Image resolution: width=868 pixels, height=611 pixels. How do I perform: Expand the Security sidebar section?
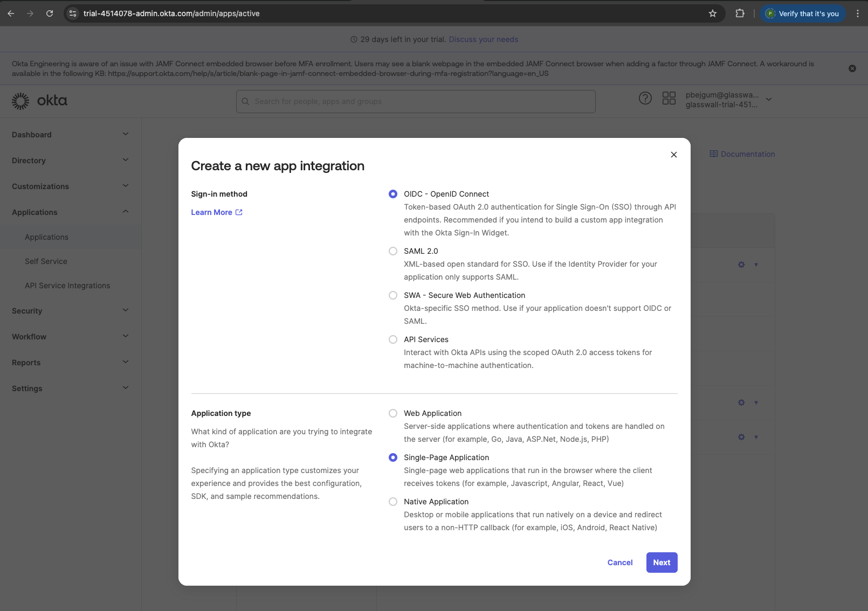point(71,311)
